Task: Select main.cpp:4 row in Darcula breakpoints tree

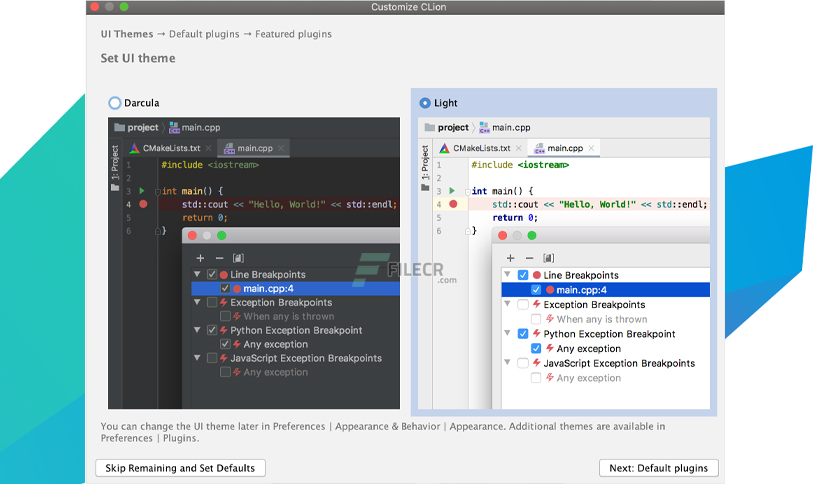Action: click(295, 288)
